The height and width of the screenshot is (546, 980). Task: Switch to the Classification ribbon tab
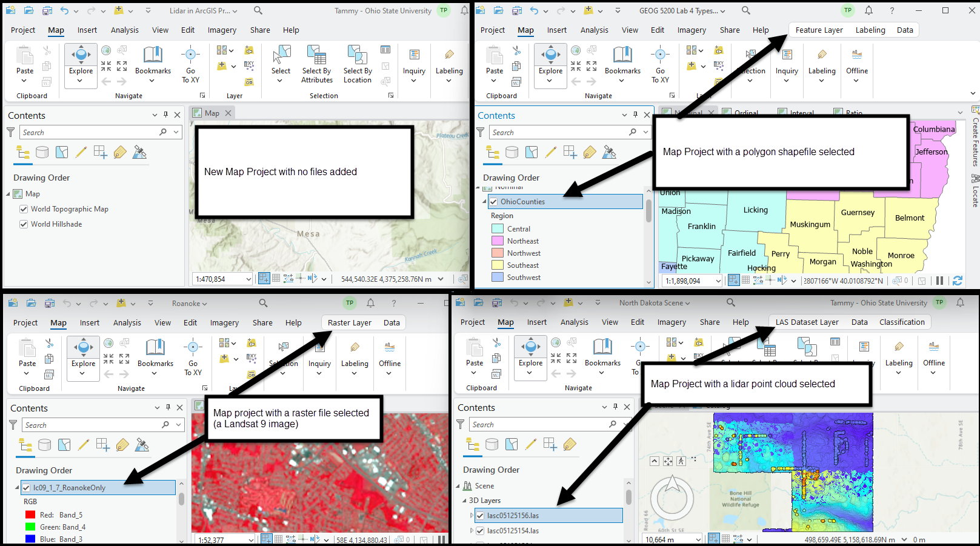(x=901, y=322)
